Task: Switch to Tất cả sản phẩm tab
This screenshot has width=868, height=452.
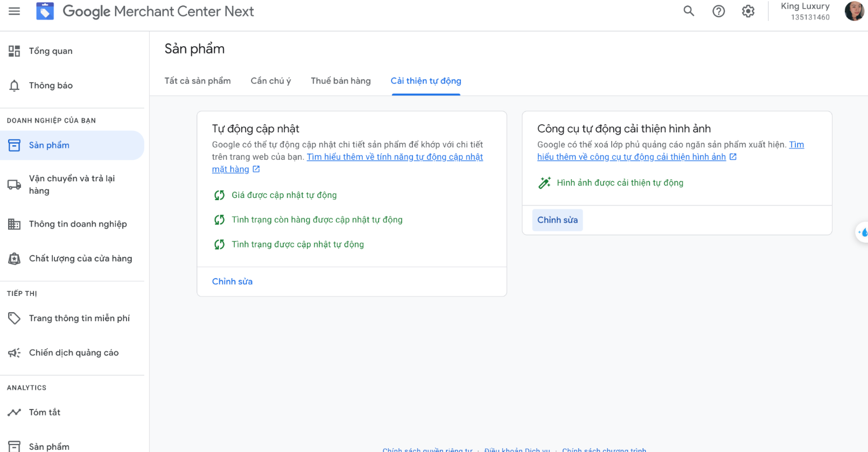Action: [198, 81]
